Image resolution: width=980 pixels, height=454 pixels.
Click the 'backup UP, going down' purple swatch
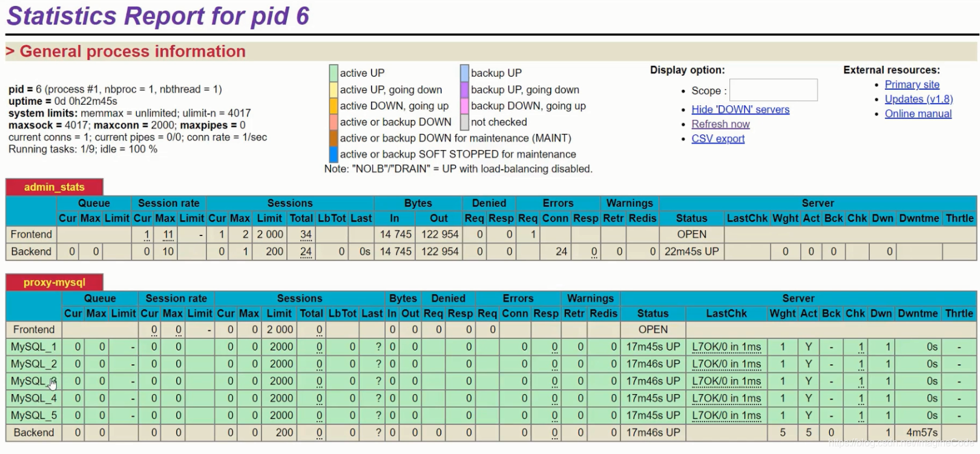pyautogui.click(x=464, y=89)
